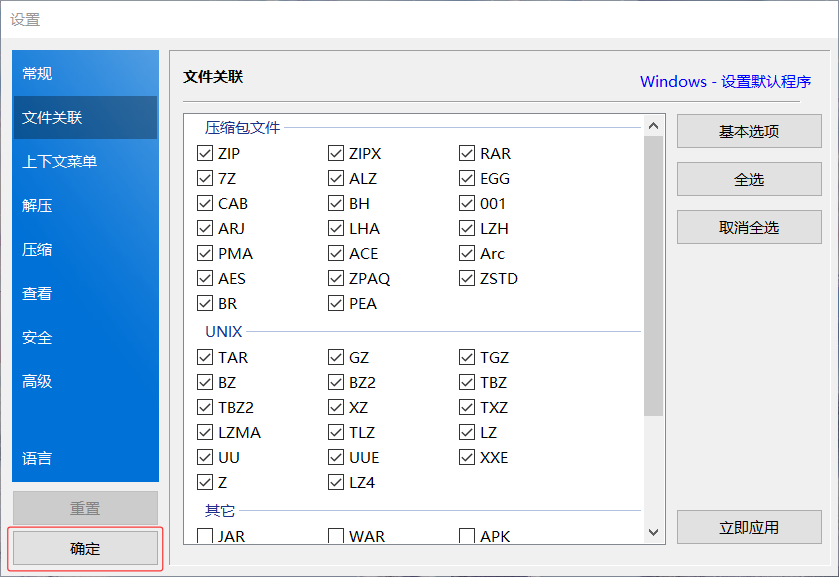Check the WAR file type
839x577 pixels.
(336, 536)
